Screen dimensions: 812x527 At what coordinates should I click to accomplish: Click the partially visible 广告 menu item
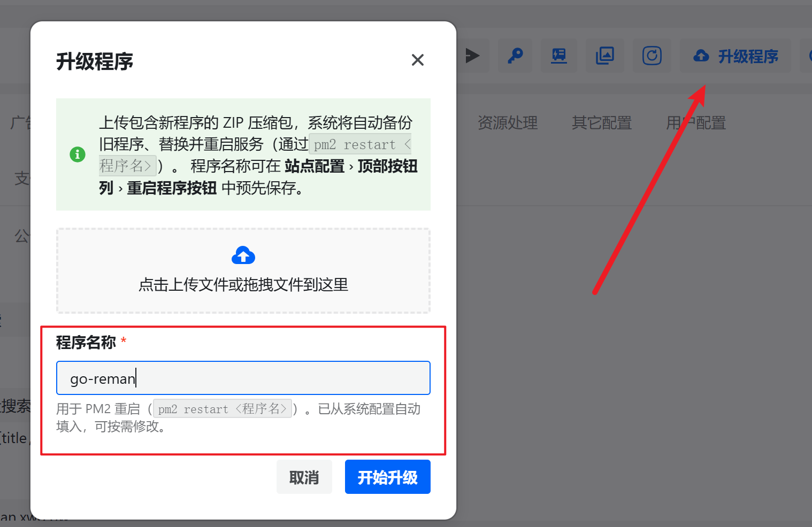click(x=21, y=122)
